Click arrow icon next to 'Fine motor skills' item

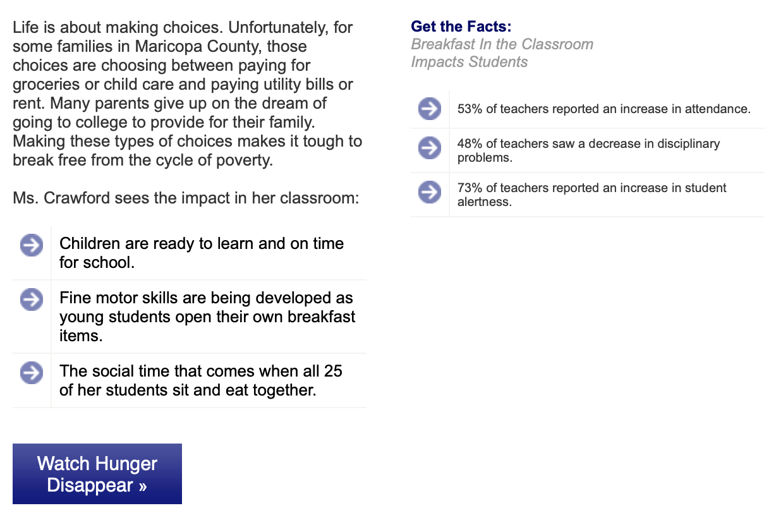(31, 299)
